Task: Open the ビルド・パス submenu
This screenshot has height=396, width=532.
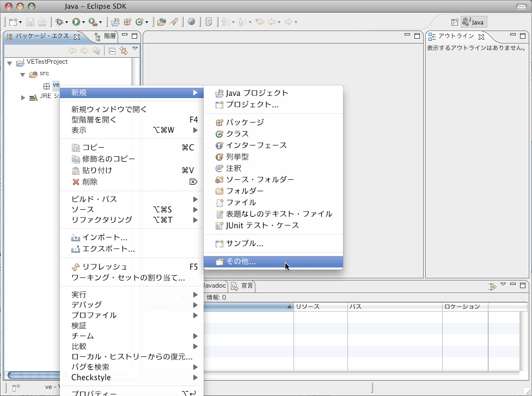Action: click(132, 199)
